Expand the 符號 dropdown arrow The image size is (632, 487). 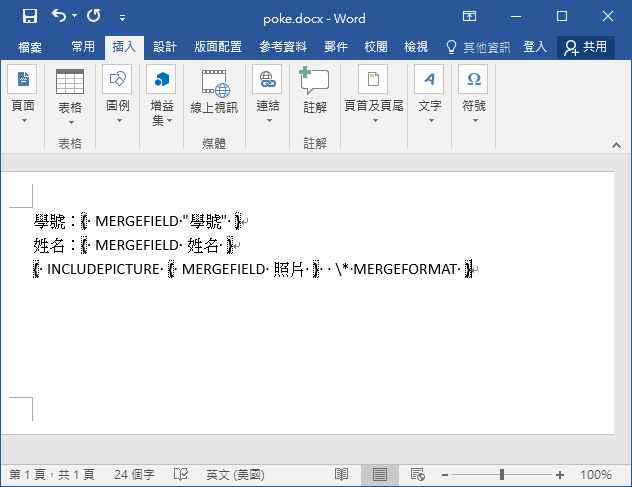tap(475, 121)
